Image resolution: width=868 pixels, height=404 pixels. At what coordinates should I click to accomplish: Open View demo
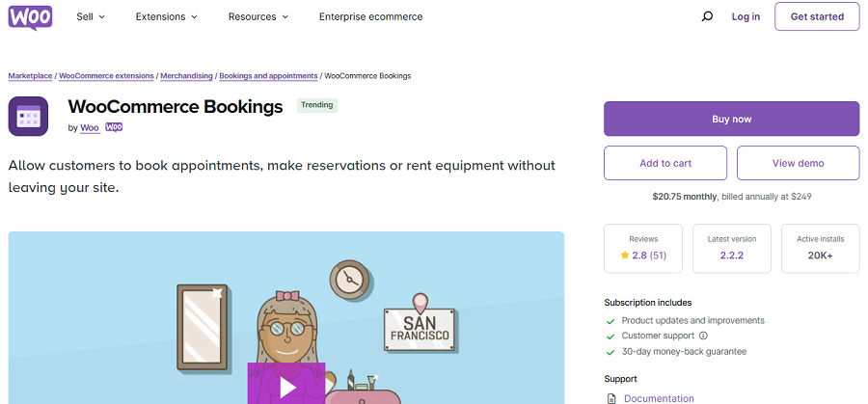point(798,163)
